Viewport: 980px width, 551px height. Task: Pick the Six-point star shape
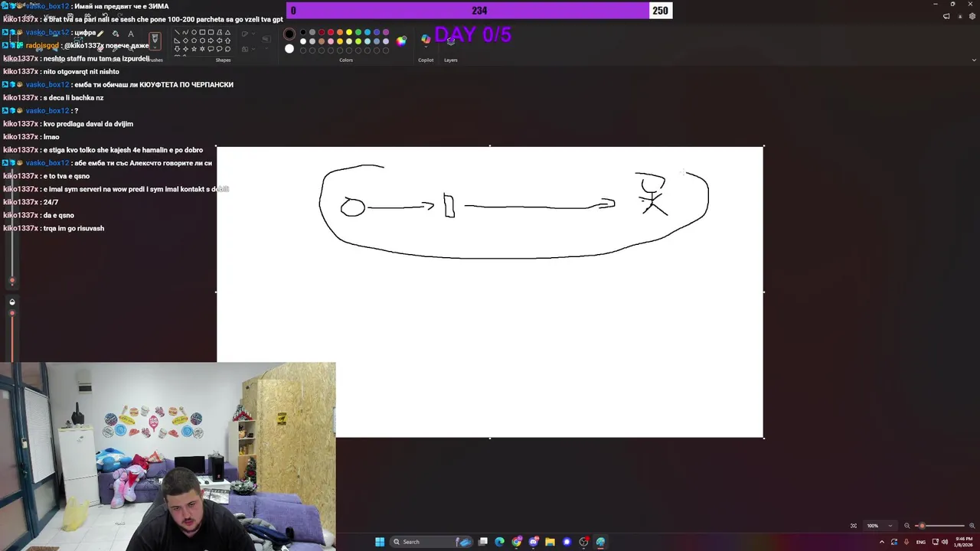click(x=202, y=49)
